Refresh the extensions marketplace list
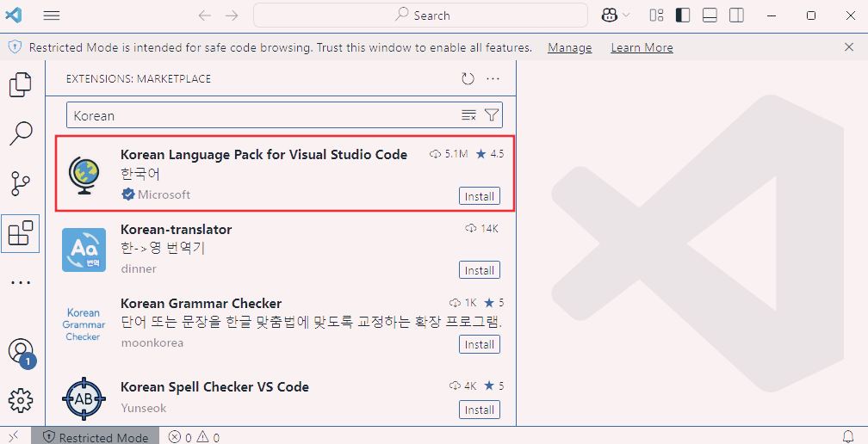This screenshot has height=444, width=868. click(x=468, y=78)
